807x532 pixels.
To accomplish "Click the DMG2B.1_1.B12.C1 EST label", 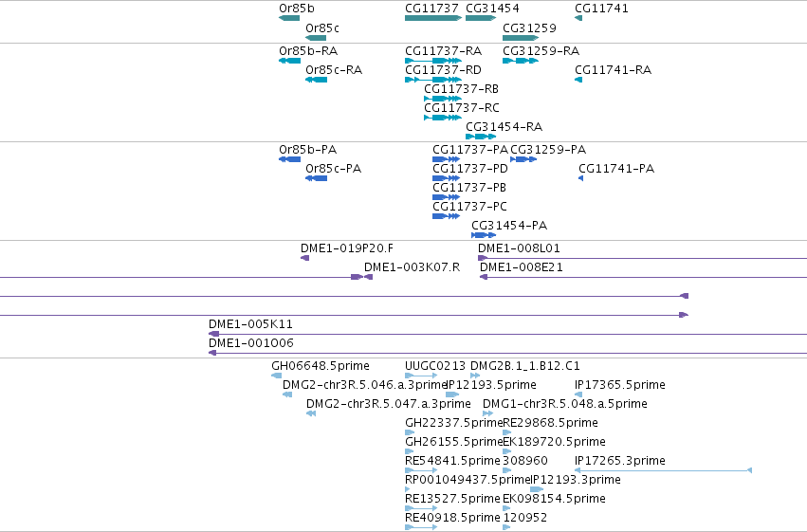I will coord(525,366).
